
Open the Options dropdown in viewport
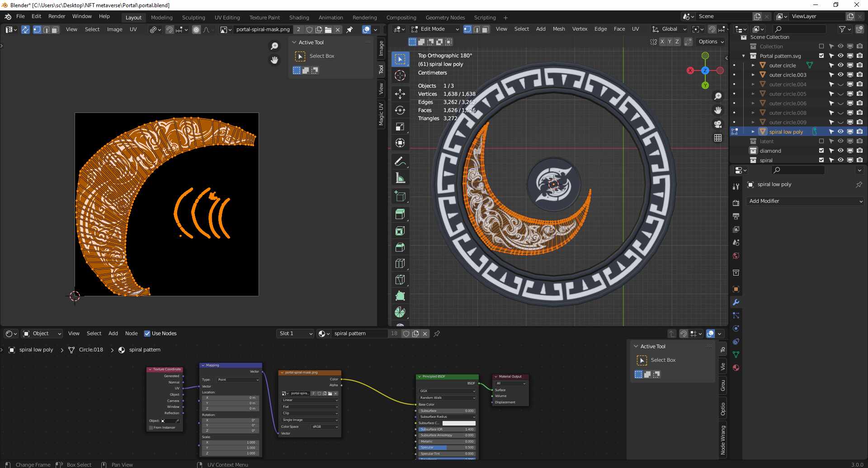point(711,42)
